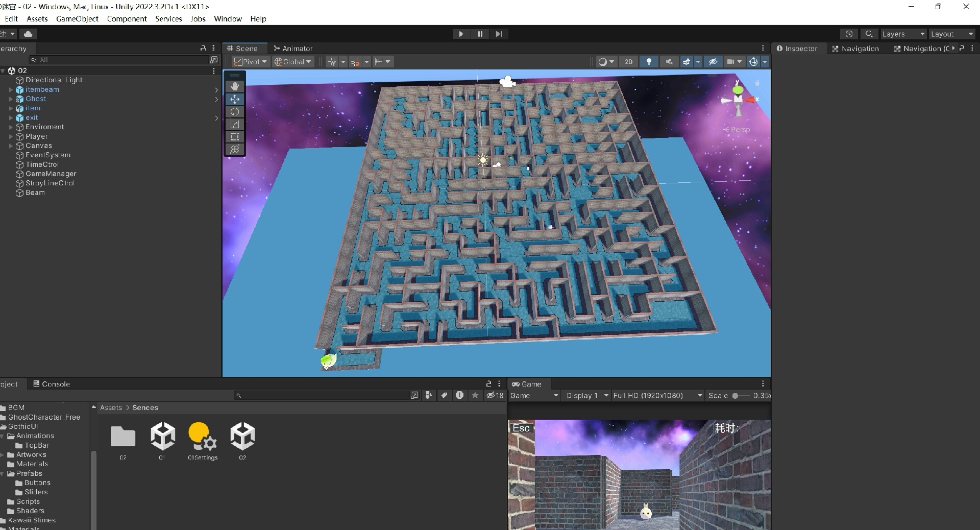Adjust the Game view Scale slider
Viewport: 980px width, 530px height.
tap(736, 396)
